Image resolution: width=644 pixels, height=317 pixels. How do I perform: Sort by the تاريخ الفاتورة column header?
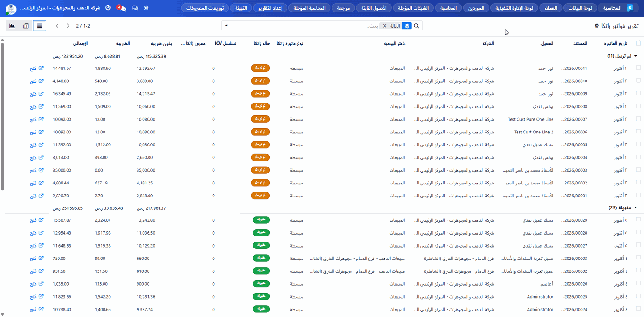point(615,43)
